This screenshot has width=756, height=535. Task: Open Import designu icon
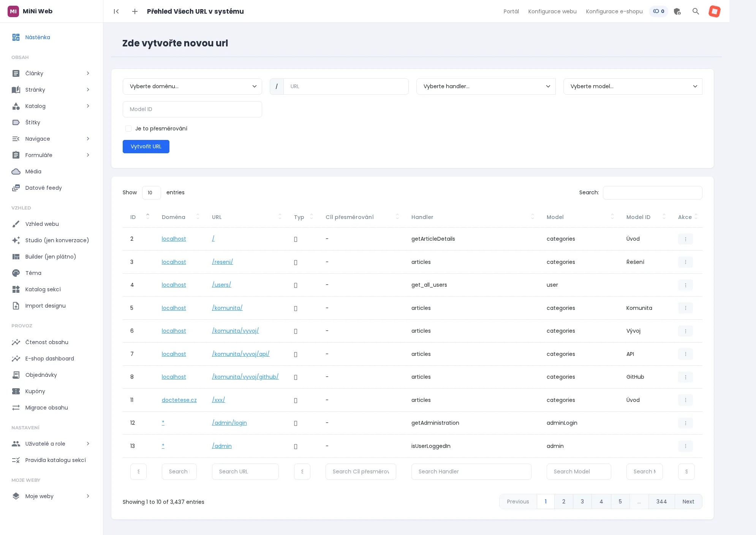16,306
